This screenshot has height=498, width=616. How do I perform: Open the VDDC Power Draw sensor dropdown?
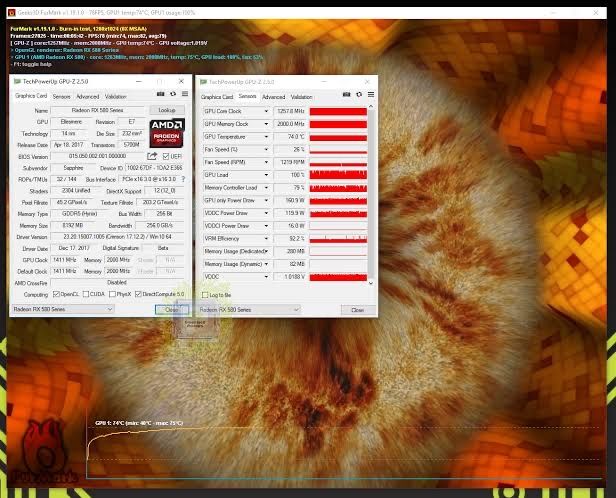[x=266, y=213]
